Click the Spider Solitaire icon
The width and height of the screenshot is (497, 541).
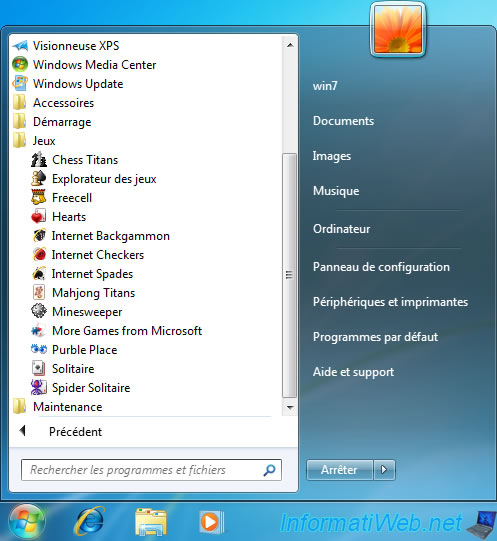[x=39, y=387]
